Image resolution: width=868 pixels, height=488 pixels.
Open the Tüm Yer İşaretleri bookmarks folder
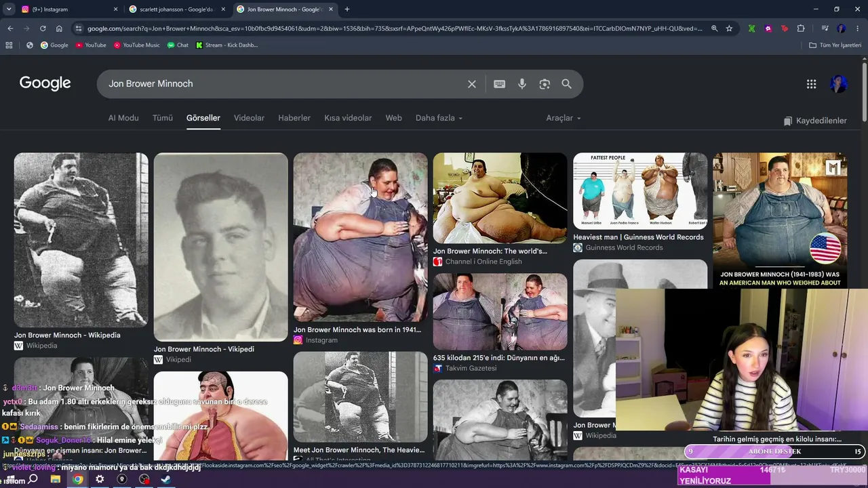click(835, 45)
